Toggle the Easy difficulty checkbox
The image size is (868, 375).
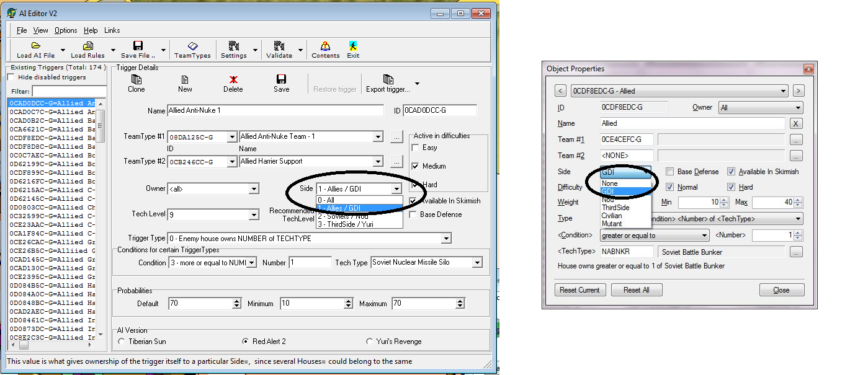coord(415,148)
